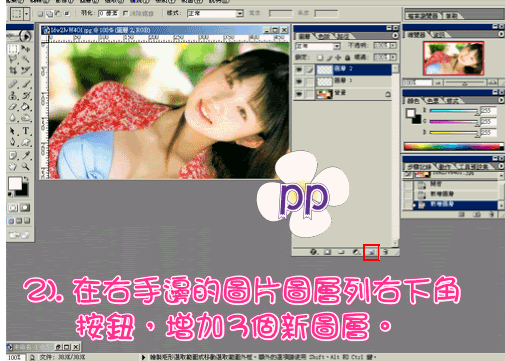Hide the 背景 layer via its eye icon
The image size is (505, 361).
[x=299, y=94]
